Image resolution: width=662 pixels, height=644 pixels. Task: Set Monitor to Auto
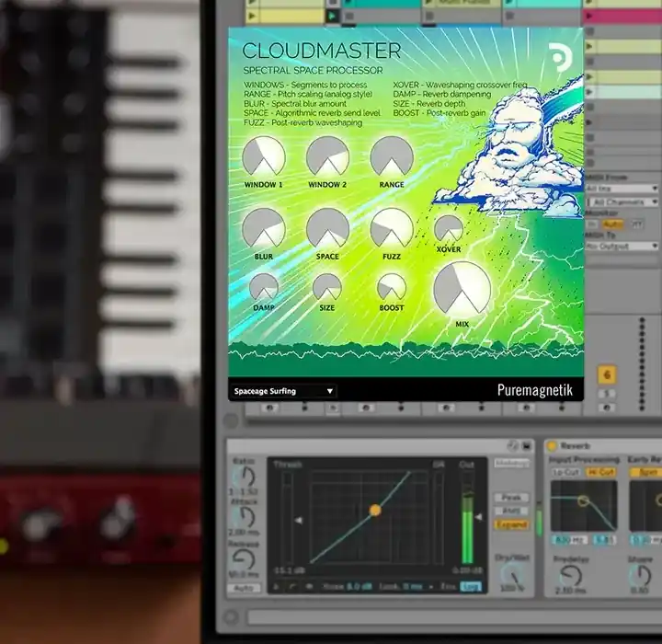[612, 224]
